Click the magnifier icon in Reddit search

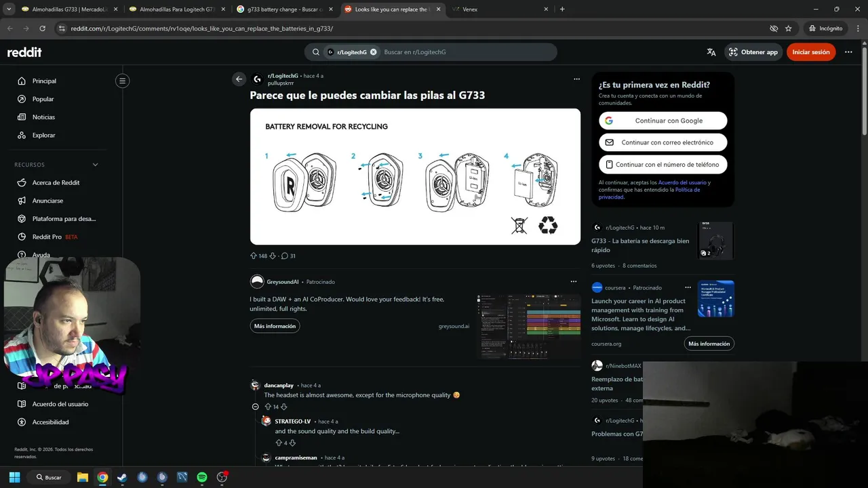[x=316, y=52]
